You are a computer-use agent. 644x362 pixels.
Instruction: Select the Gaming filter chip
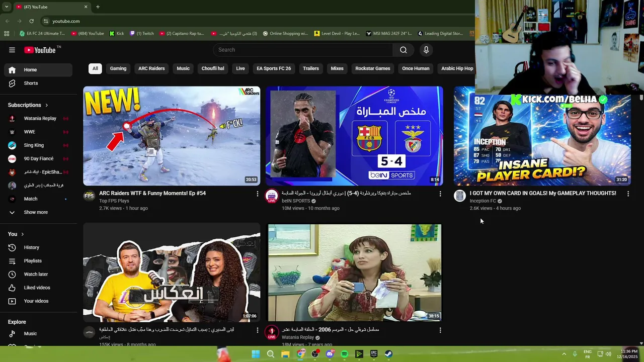point(118,68)
